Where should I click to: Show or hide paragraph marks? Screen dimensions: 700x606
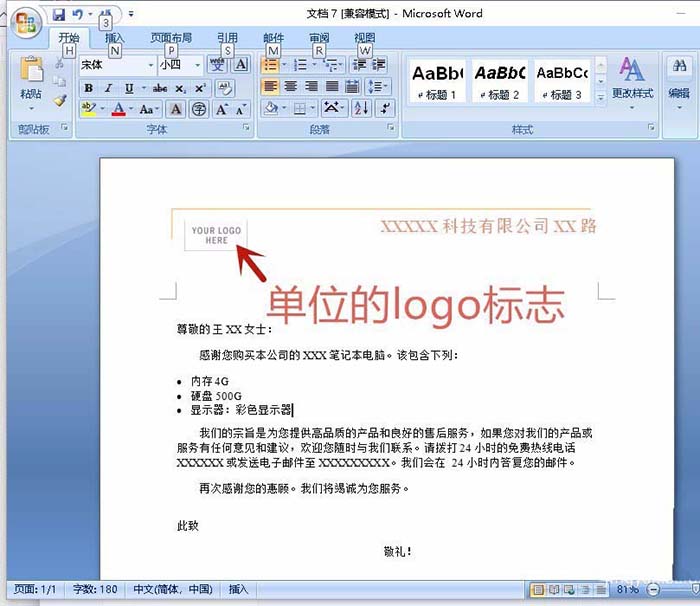(385, 109)
